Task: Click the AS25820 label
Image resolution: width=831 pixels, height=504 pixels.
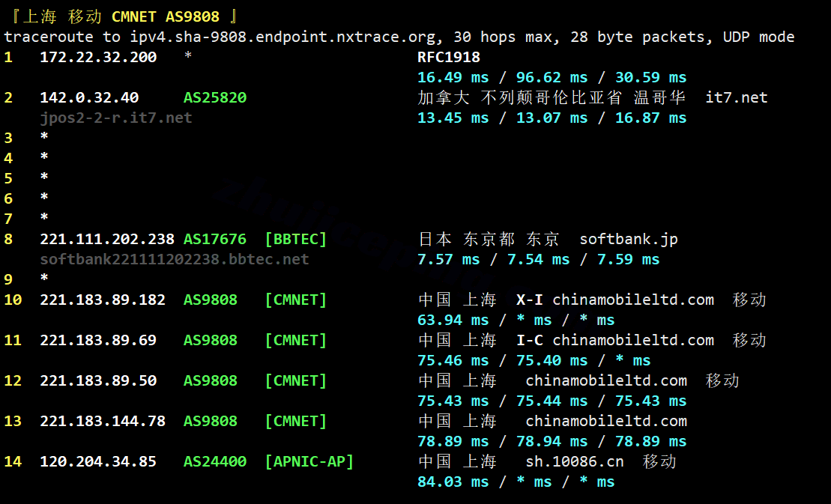Action: pyautogui.click(x=214, y=97)
